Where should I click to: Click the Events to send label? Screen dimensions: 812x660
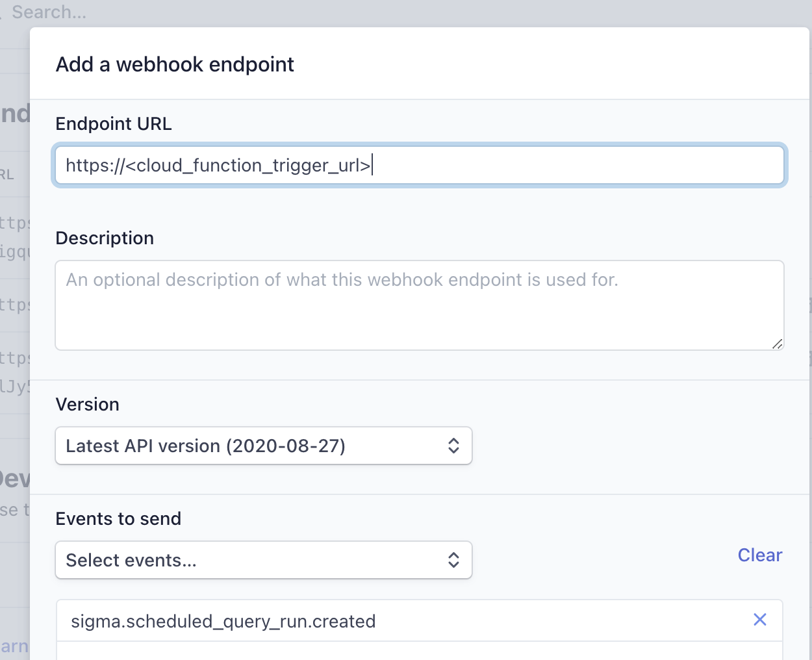[118, 519]
